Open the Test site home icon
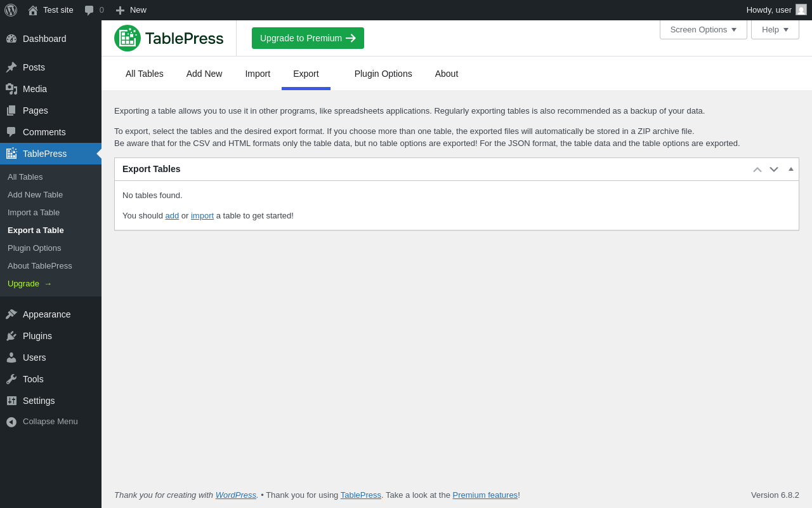Screen dimensions: 812x508 pos(33,10)
